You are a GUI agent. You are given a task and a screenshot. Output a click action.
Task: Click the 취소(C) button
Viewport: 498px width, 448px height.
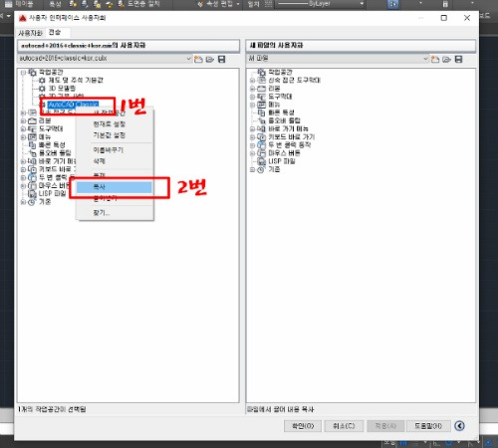tap(344, 426)
